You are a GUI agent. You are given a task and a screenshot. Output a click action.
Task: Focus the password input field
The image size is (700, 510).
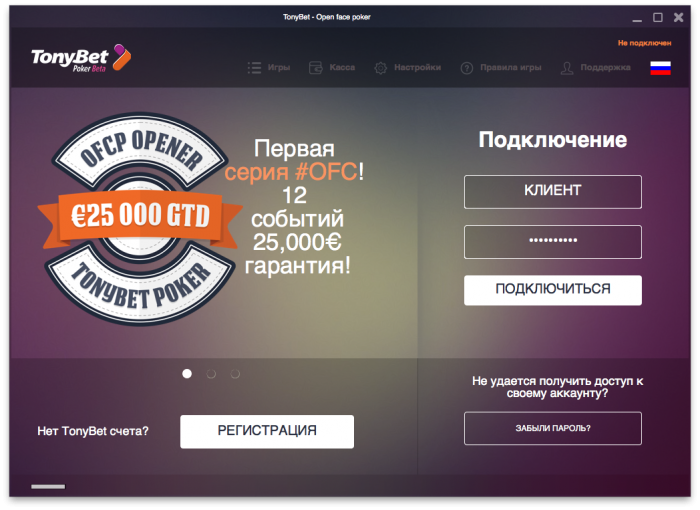pyautogui.click(x=553, y=242)
